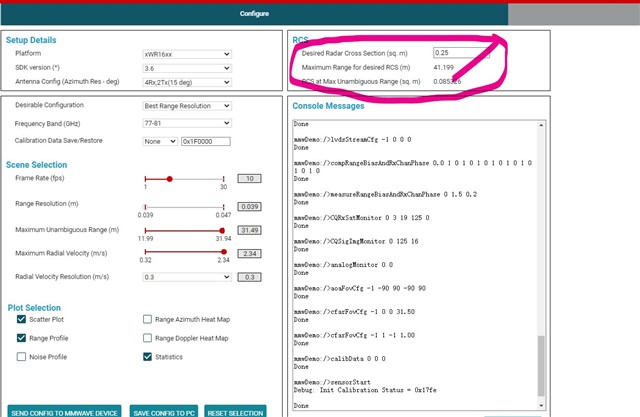Open Calibration Data Save/Restore None dropdown
The image size is (640, 417).
point(160,141)
